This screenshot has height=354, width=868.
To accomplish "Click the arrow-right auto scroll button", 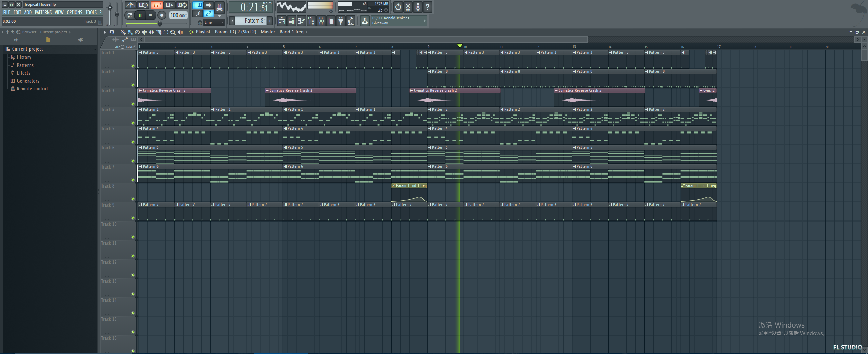I will coord(208,5).
